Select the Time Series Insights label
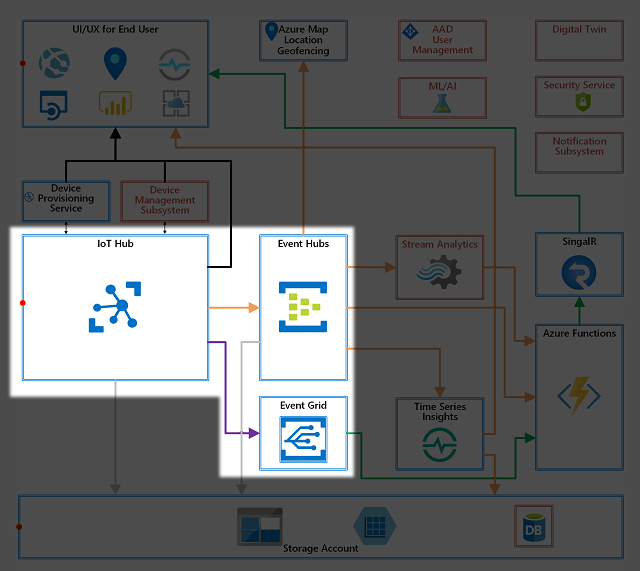640x571 pixels. point(440,411)
